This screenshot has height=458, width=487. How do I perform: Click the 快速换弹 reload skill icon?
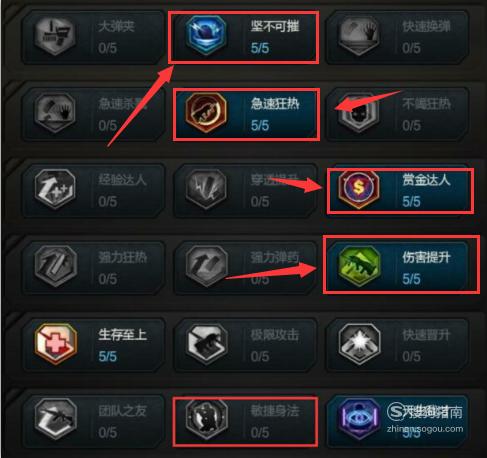coord(359,36)
